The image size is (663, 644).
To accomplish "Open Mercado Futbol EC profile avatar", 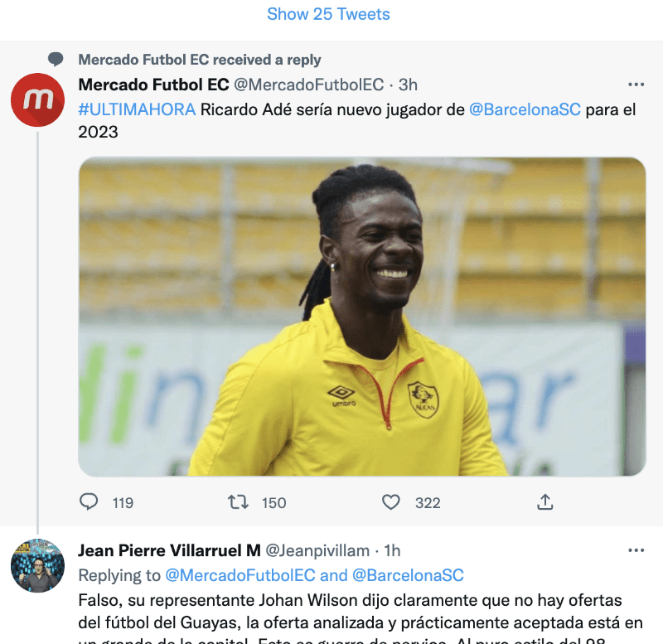I will tap(37, 99).
